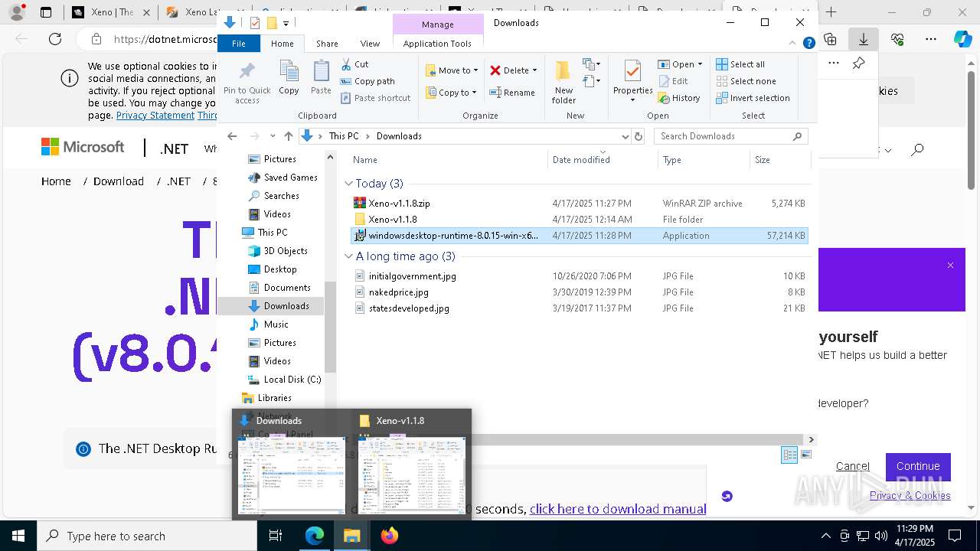This screenshot has height=551, width=980.
Task: Click the Cancel link in survey dialog
Action: tap(852, 466)
